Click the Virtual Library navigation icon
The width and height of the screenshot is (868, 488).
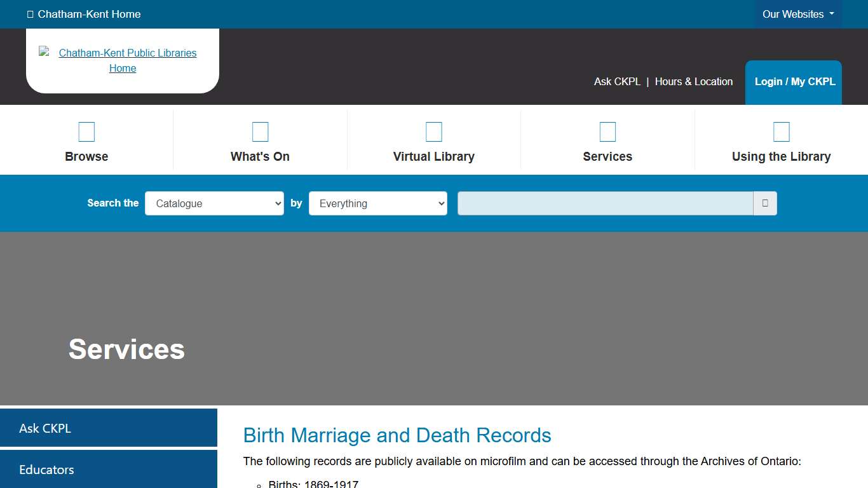pyautogui.click(x=434, y=132)
